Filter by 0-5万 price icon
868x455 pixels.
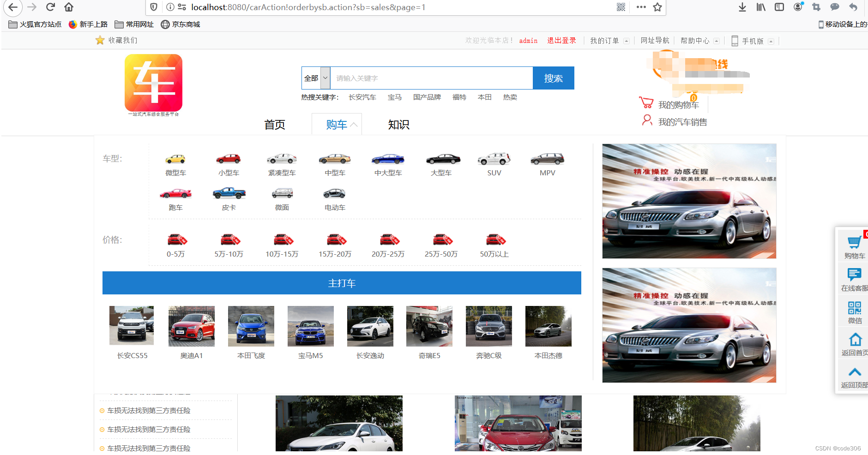click(x=177, y=239)
